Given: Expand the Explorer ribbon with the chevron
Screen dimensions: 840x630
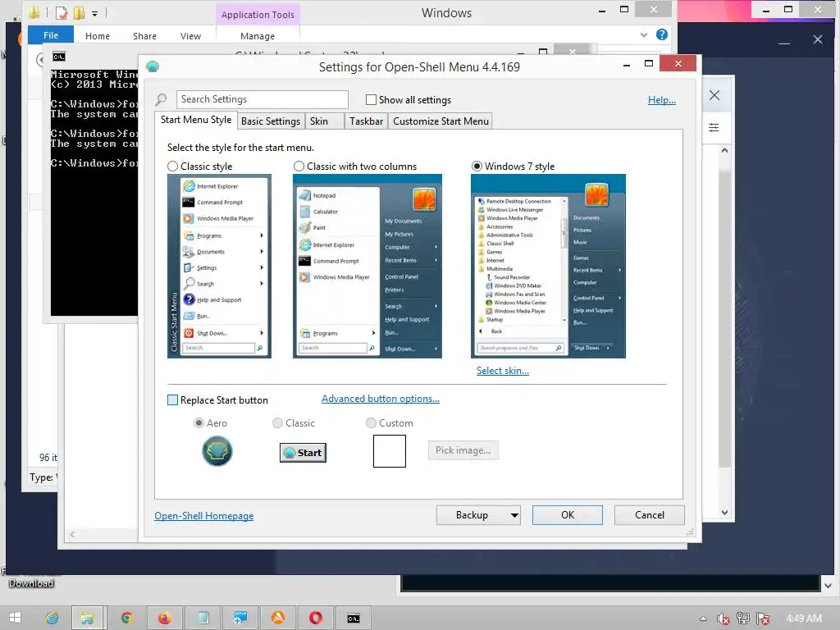Looking at the screenshot, I should [x=644, y=34].
